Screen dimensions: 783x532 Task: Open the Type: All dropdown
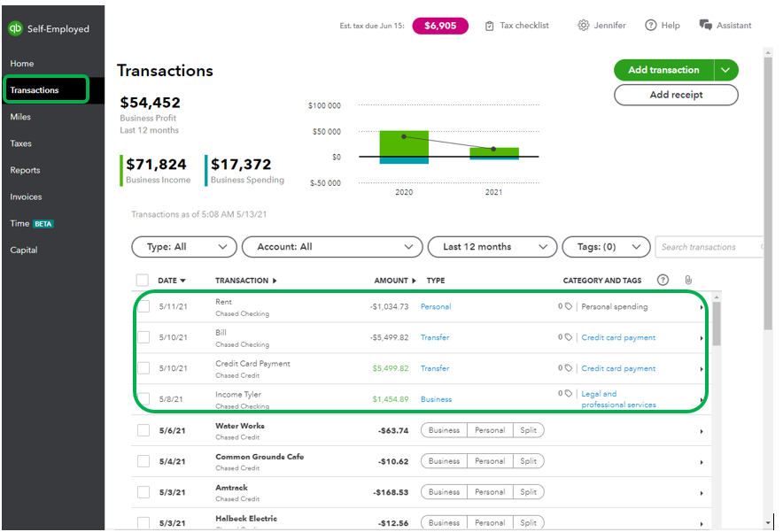click(184, 247)
